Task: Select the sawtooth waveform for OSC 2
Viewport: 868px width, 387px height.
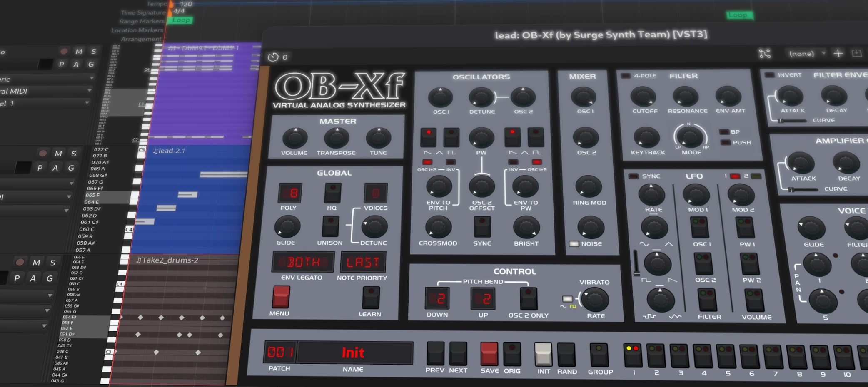Action: click(x=513, y=137)
